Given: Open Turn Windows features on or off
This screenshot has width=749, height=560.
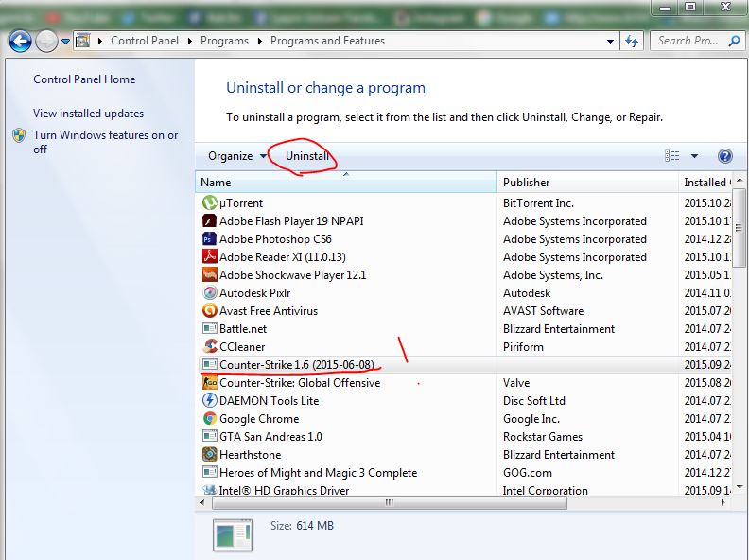Looking at the screenshot, I should click(x=105, y=143).
